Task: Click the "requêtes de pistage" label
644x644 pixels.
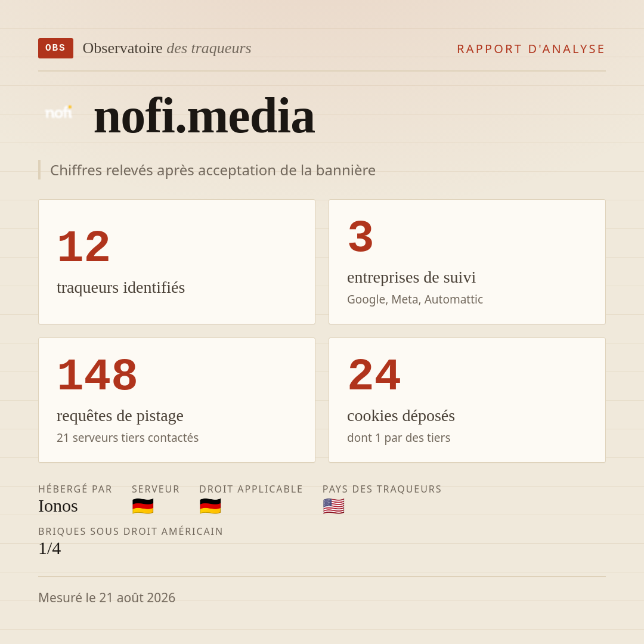Action: [x=120, y=416]
